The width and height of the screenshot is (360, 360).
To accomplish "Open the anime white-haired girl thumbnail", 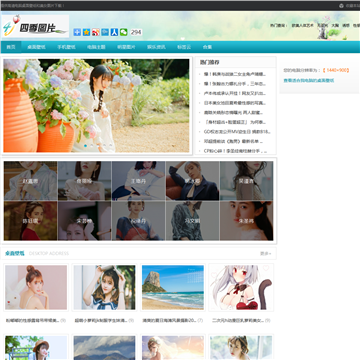I will coord(241,287).
